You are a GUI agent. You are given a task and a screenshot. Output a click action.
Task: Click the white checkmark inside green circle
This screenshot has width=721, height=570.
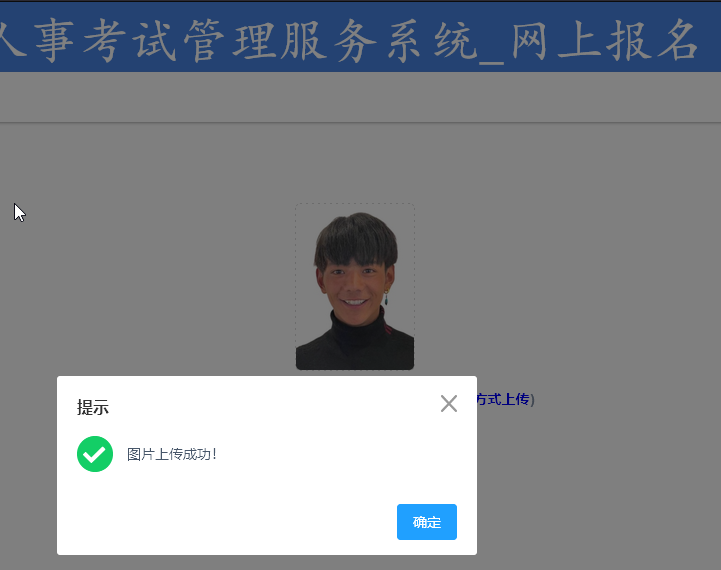click(x=95, y=455)
